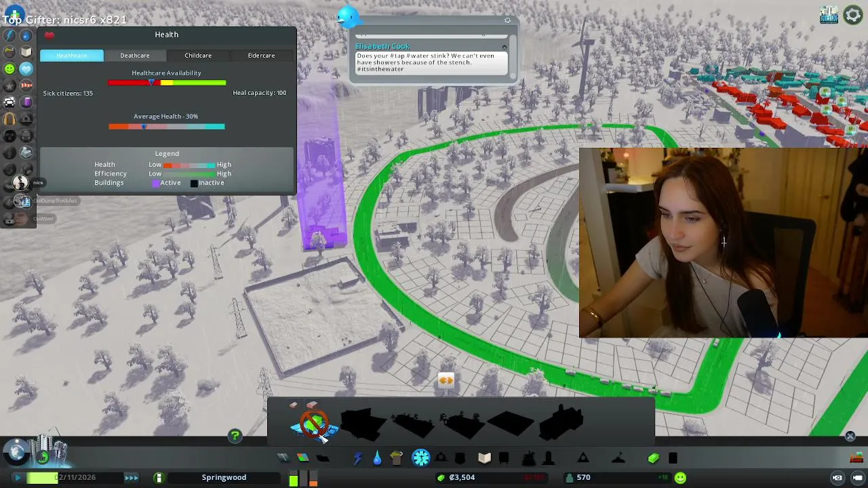Open the Education info view
The width and height of the screenshot is (868, 488).
click(26, 52)
